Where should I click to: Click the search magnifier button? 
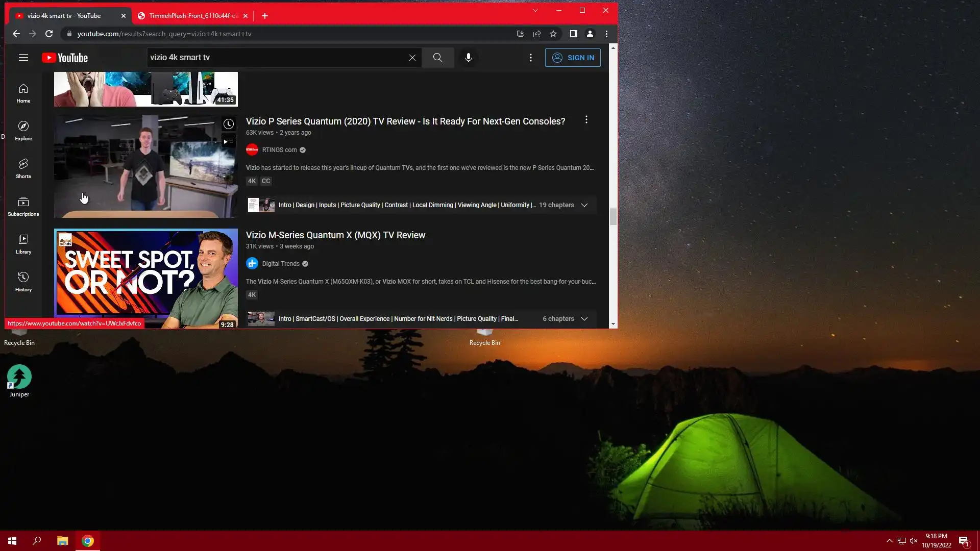point(437,58)
